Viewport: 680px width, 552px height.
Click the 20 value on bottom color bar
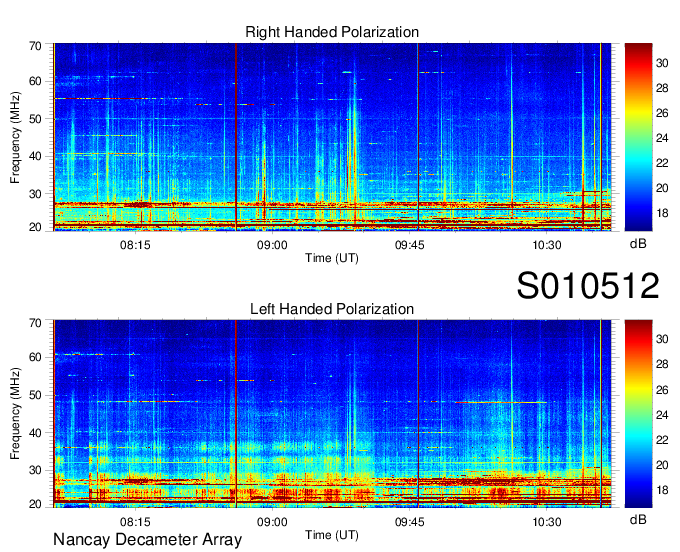662,465
